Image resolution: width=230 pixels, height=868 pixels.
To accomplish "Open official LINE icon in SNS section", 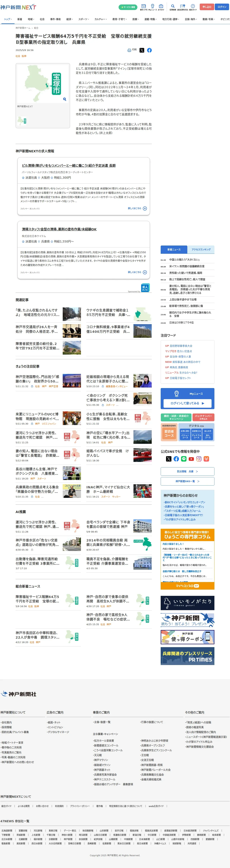I will tap(184, 459).
